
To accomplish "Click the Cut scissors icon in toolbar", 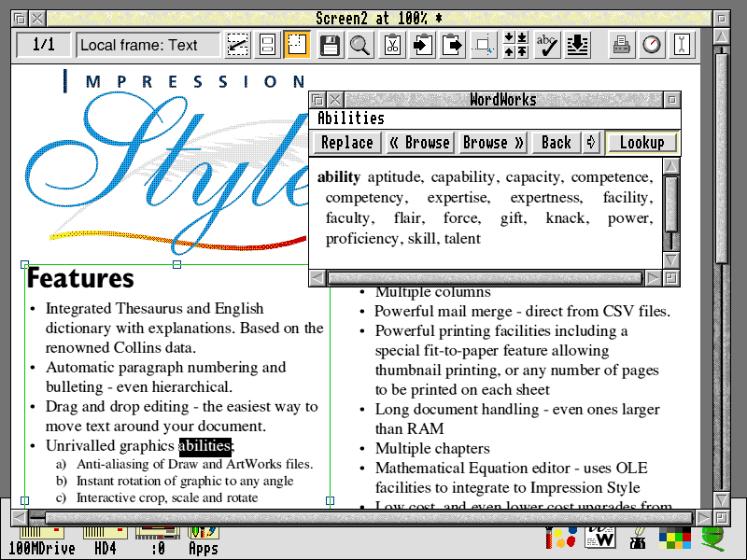I will (393, 45).
